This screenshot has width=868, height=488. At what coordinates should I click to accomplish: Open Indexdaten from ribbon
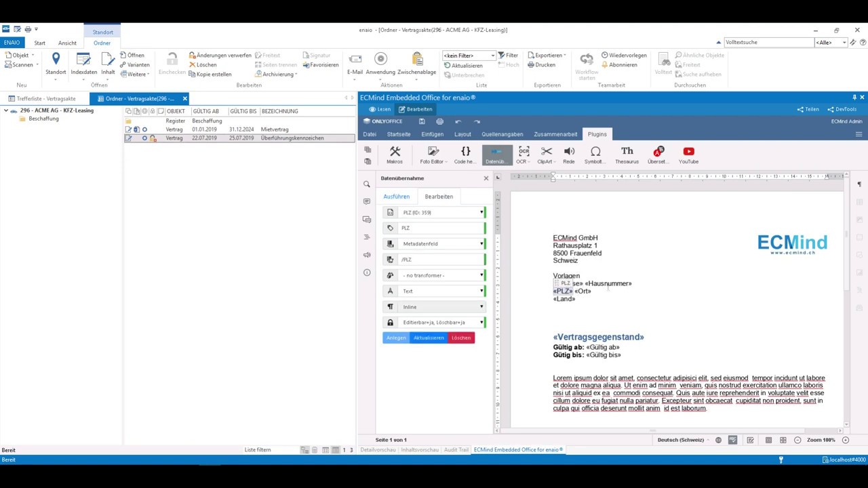(x=84, y=64)
